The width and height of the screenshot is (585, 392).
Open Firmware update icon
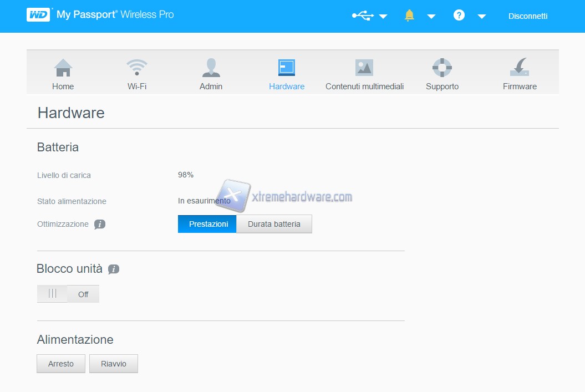click(x=520, y=68)
